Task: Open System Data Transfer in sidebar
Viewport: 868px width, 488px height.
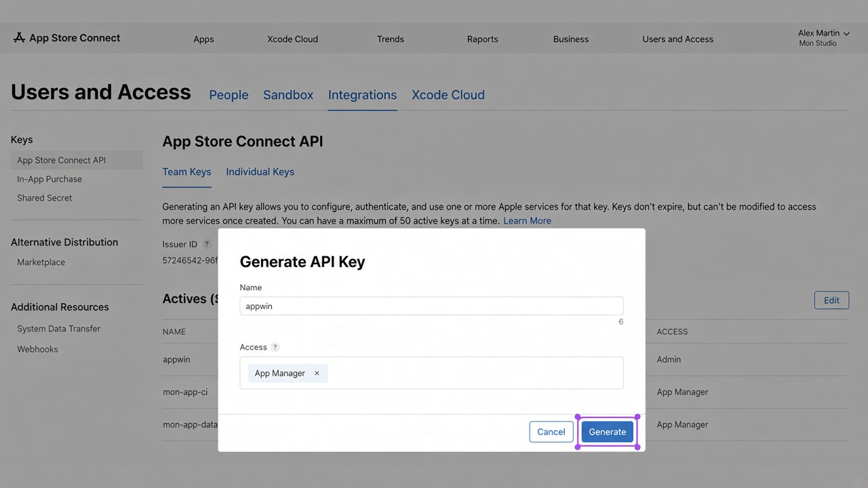Action: tap(58, 329)
